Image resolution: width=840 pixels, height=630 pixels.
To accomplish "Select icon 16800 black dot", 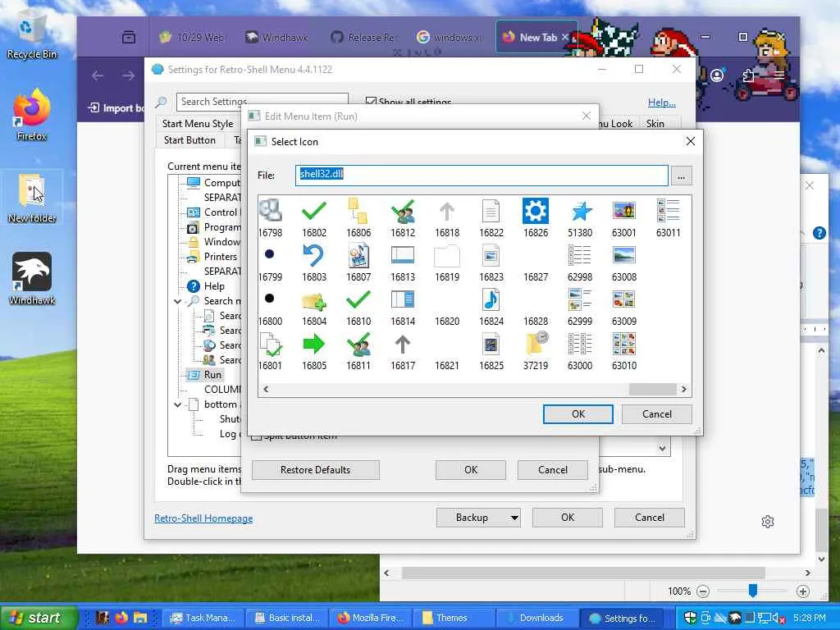I will [x=269, y=298].
